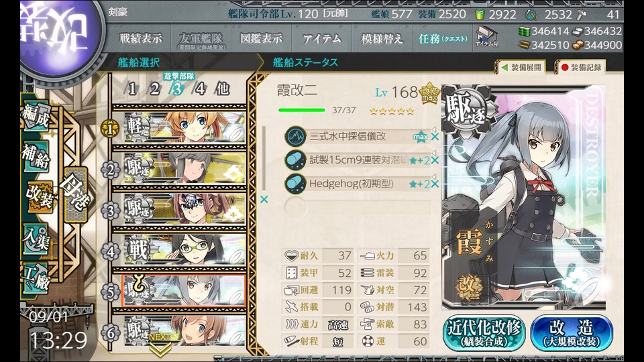The width and height of the screenshot is (644, 362).
Task: Open the 任務 (クエスト) menu
Action: coord(442,39)
